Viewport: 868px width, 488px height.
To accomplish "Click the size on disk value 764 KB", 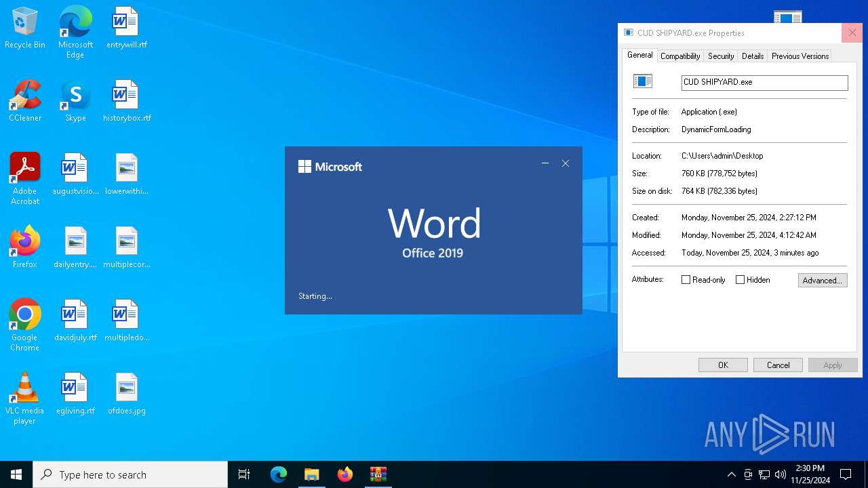I will 719,191.
